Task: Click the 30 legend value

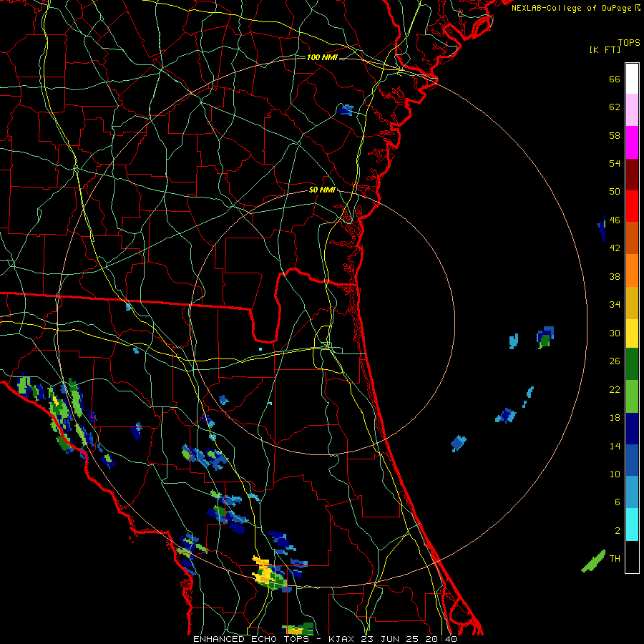Action: point(615,333)
